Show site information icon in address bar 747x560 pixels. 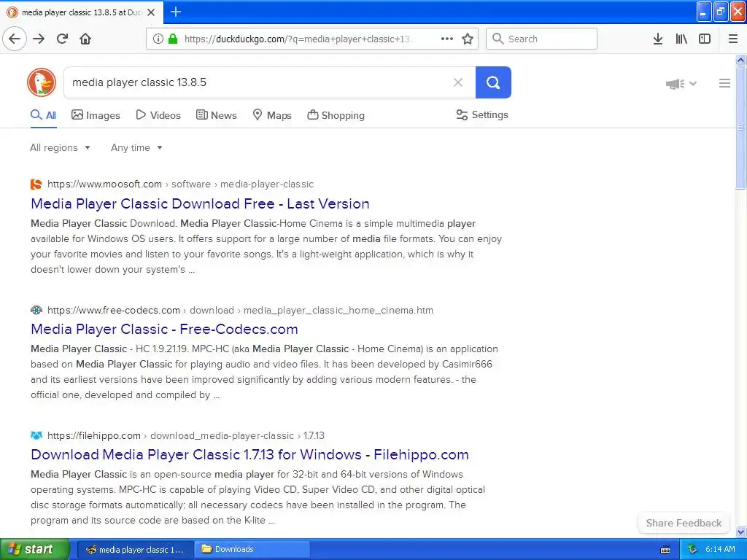pyautogui.click(x=158, y=39)
